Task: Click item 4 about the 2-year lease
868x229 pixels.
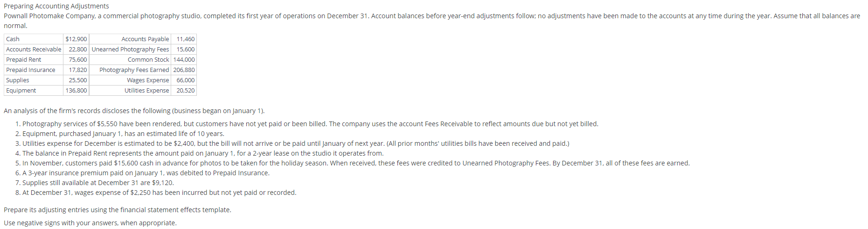Action: click(x=199, y=153)
